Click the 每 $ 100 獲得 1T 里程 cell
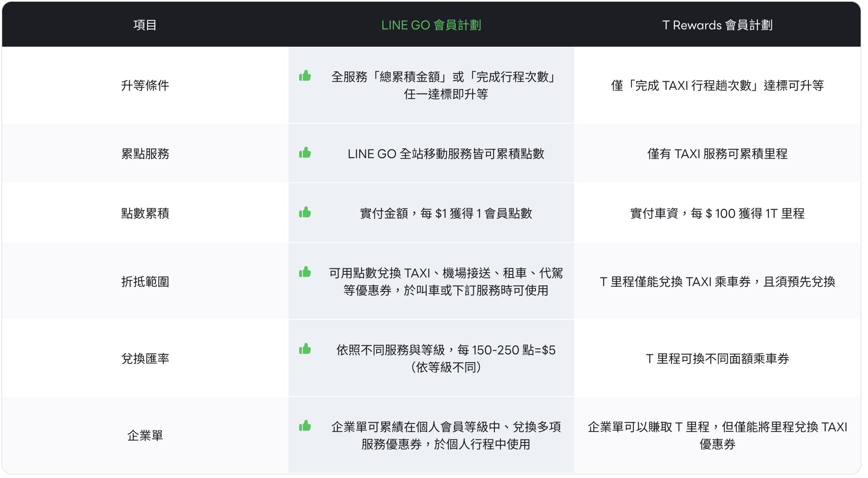The width and height of the screenshot is (868, 478). tap(717, 214)
